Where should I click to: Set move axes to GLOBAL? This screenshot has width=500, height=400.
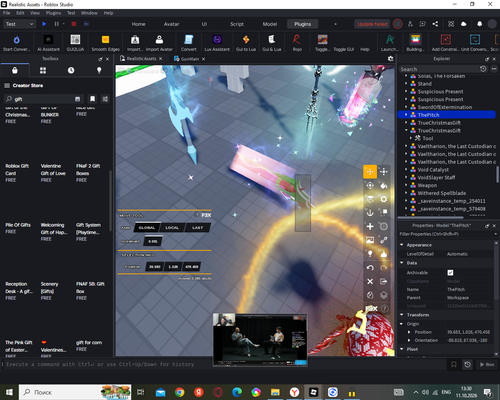[147, 228]
